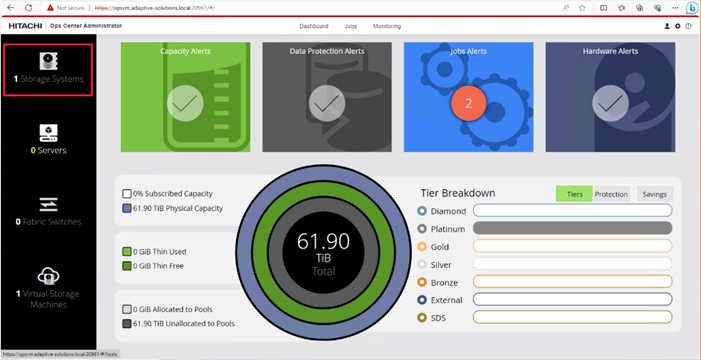This screenshot has width=701, height=360.
Task: Switch to the Protection tab
Action: click(611, 194)
